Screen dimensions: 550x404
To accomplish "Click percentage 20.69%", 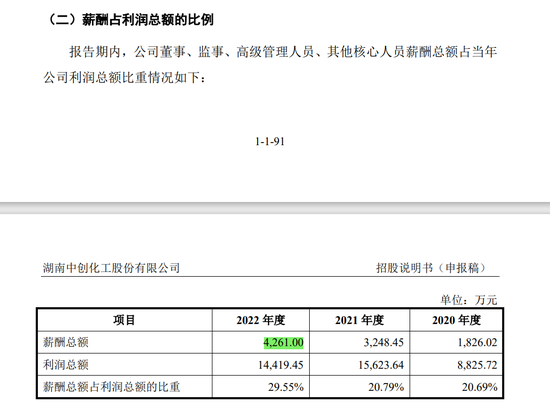I will [479, 387].
